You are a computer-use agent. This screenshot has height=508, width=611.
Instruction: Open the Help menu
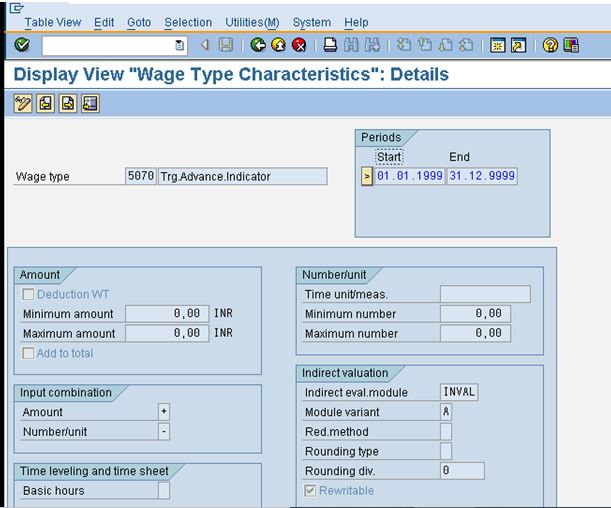pos(356,23)
